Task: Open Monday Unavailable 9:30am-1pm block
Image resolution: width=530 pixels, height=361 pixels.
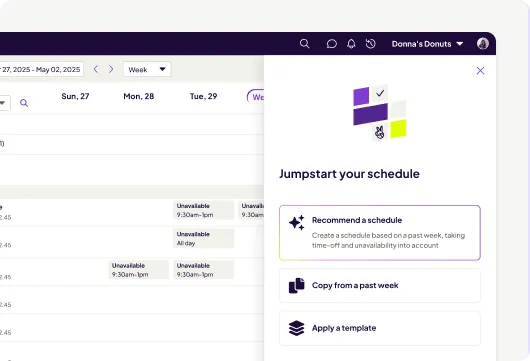Action: coord(139,270)
